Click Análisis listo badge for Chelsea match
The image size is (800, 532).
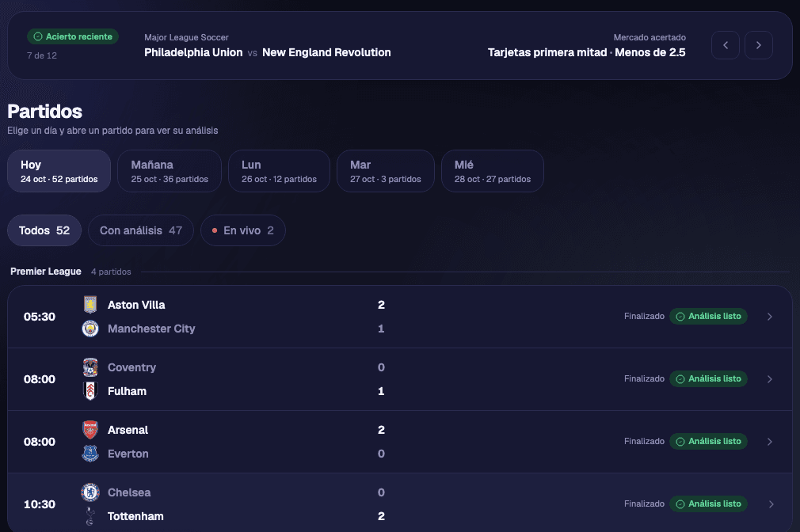click(708, 504)
